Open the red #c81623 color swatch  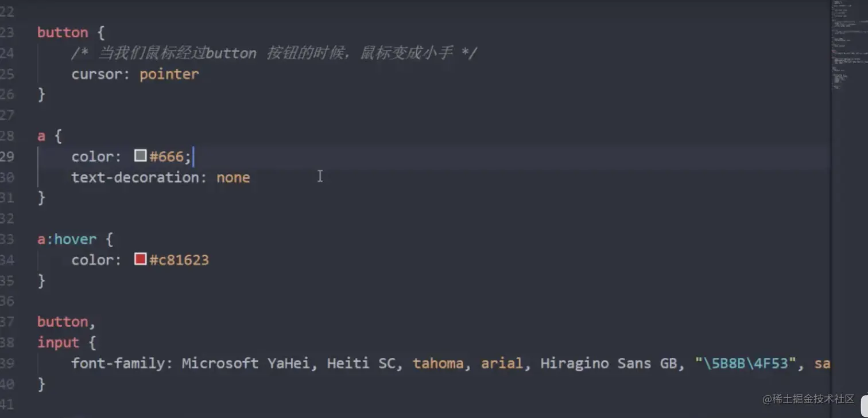140,259
